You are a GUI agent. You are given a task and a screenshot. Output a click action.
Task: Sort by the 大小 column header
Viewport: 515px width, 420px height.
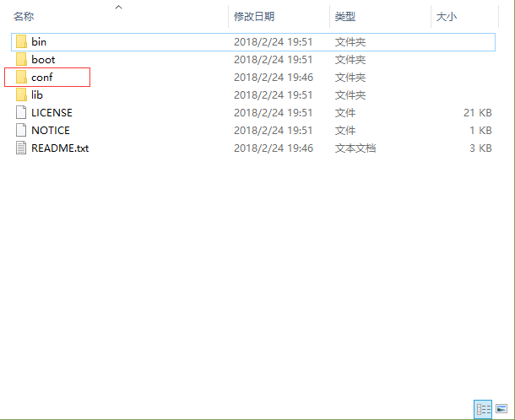tap(447, 16)
